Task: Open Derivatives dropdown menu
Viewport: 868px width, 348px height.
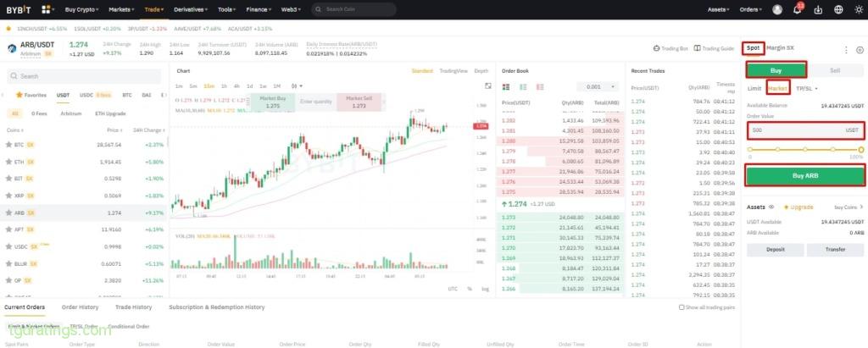Action: point(191,9)
